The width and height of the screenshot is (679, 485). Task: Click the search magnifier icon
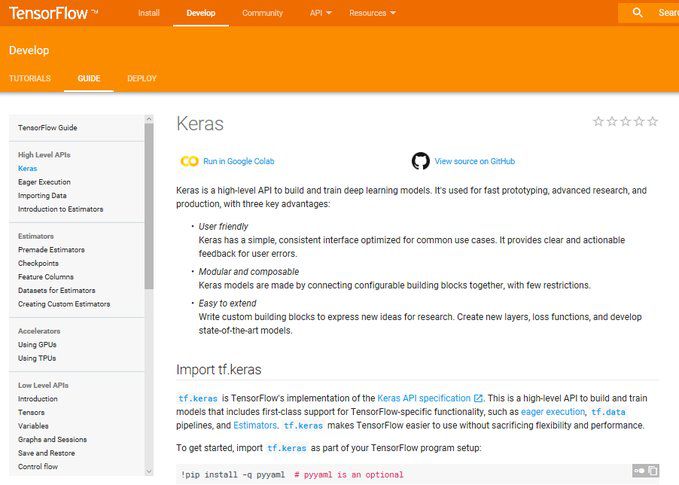coord(637,13)
